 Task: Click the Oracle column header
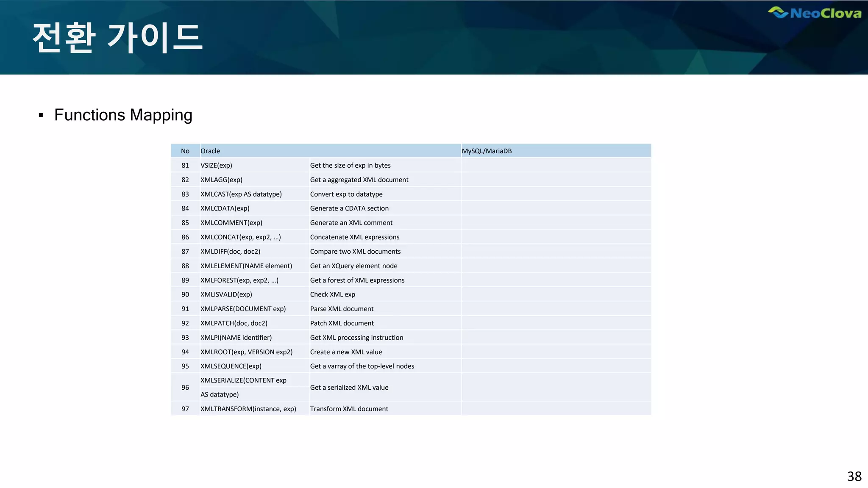[210, 151]
